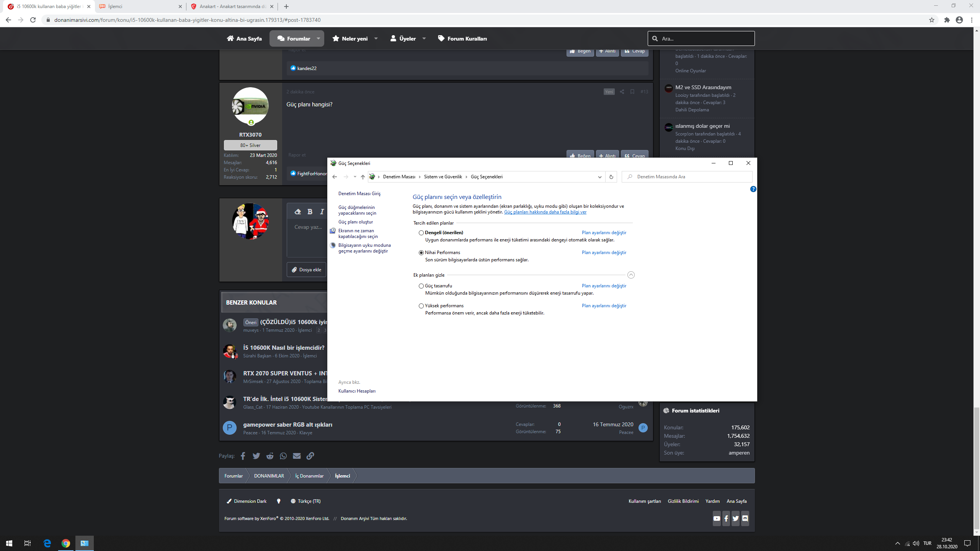Screen dimensions: 980x551
Task: Open the Discord footer icon
Action: (x=745, y=518)
